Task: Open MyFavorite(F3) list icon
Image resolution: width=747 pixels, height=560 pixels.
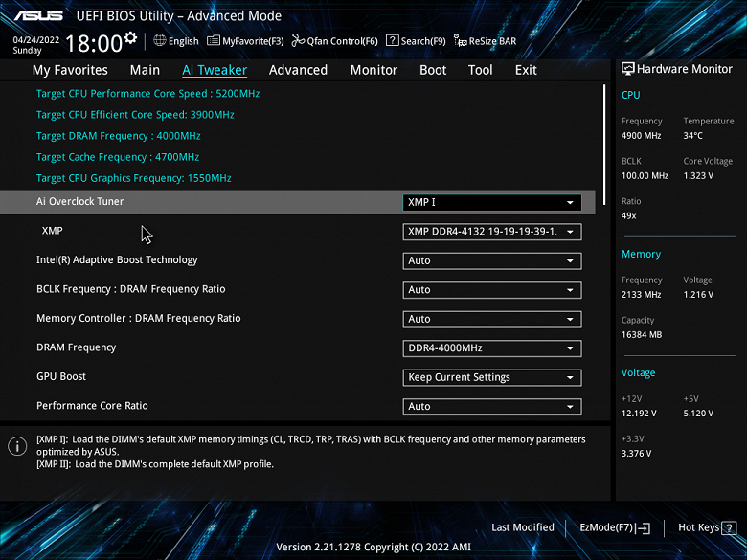Action: [213, 41]
